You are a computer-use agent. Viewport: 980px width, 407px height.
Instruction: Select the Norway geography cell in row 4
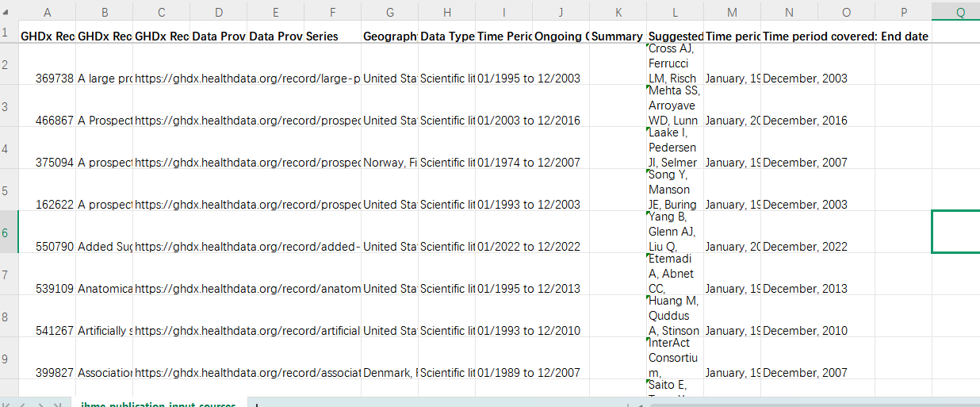pos(389,163)
